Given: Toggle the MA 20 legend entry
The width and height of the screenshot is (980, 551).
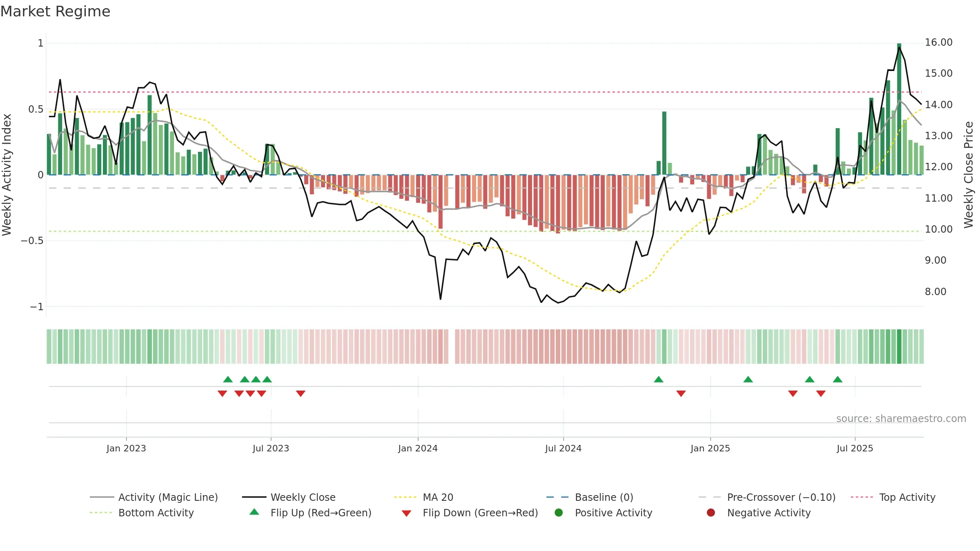Looking at the screenshot, I should 423,497.
